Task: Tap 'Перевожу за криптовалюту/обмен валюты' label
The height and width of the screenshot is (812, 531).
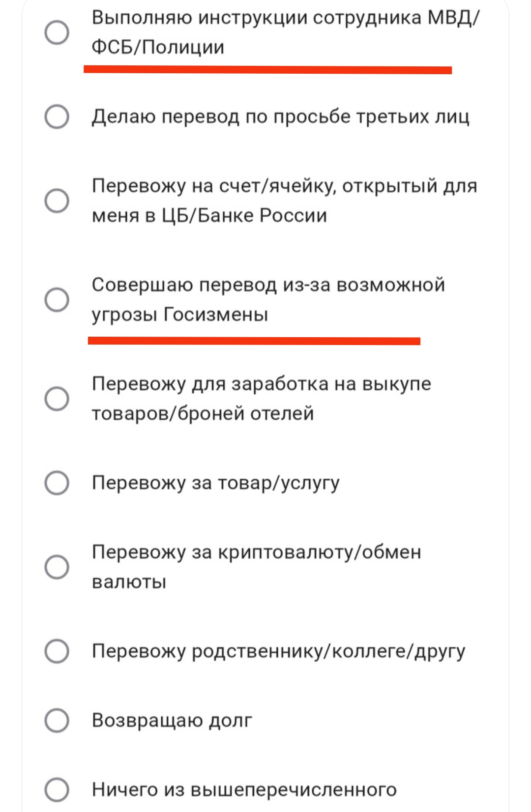Action: click(256, 567)
